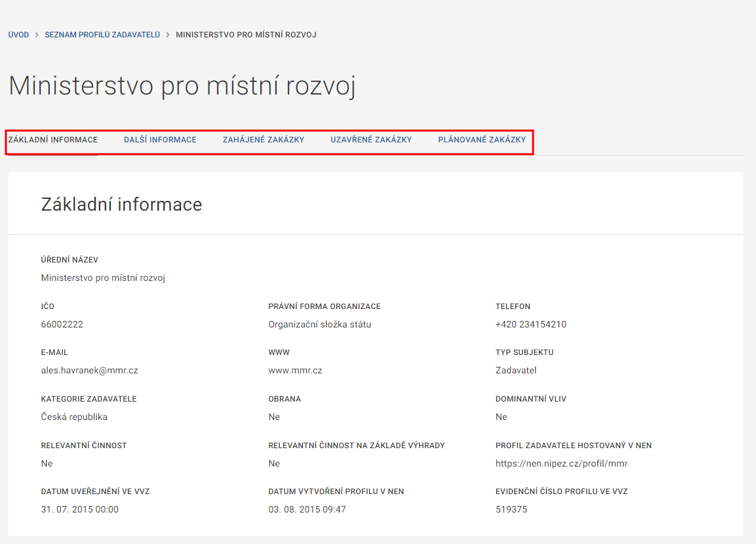
Task: Click the IČO field label
Action: click(x=48, y=306)
